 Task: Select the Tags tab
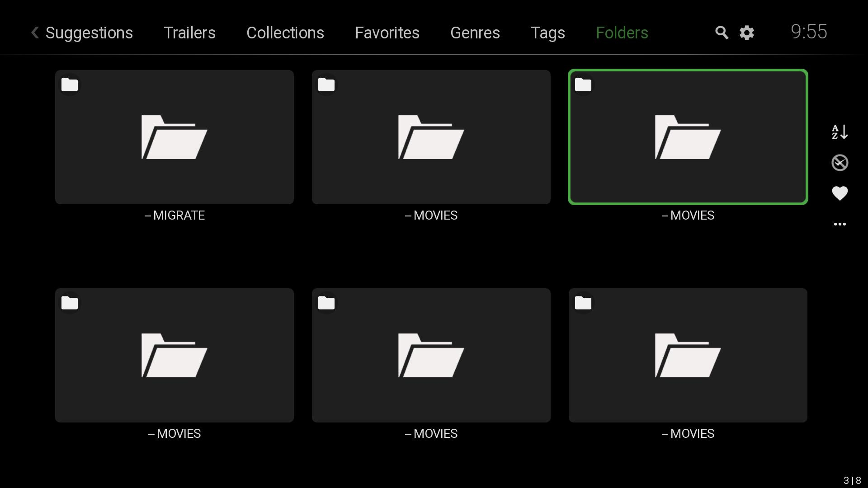(547, 33)
